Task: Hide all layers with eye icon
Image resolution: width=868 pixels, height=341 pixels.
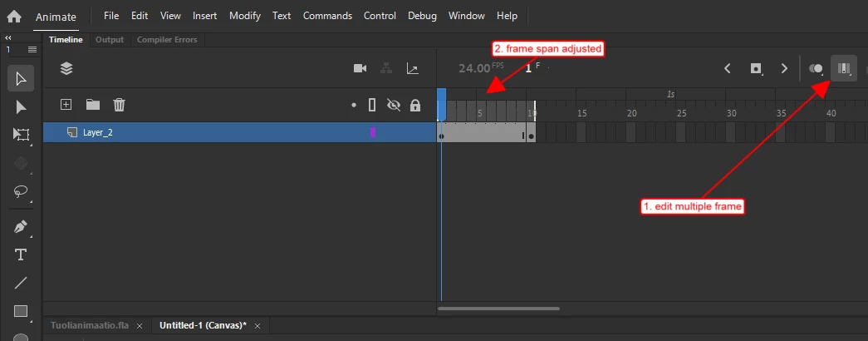Action: tap(394, 105)
